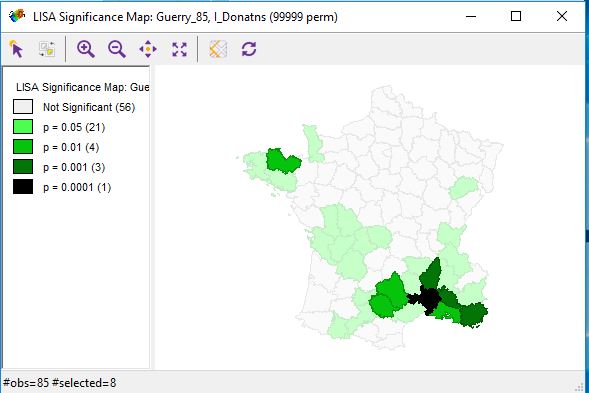Fit map to full extent
The width and height of the screenshot is (589, 393).
pyautogui.click(x=179, y=49)
